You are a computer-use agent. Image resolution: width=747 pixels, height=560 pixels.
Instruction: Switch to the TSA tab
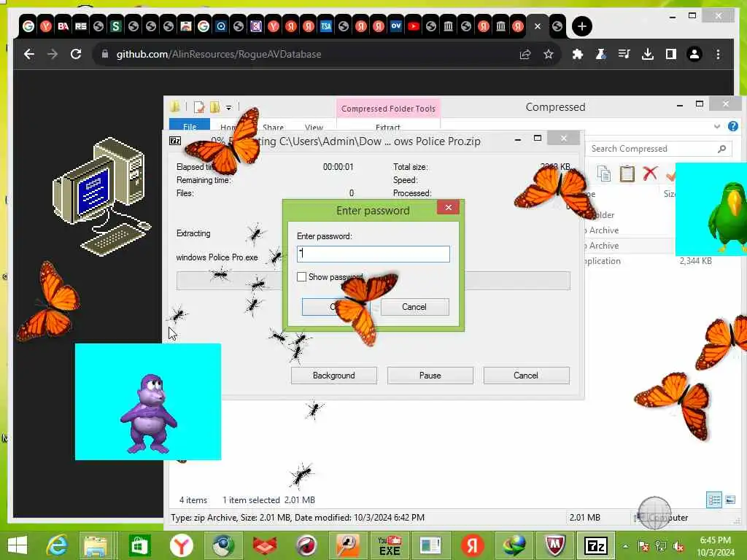(326, 26)
